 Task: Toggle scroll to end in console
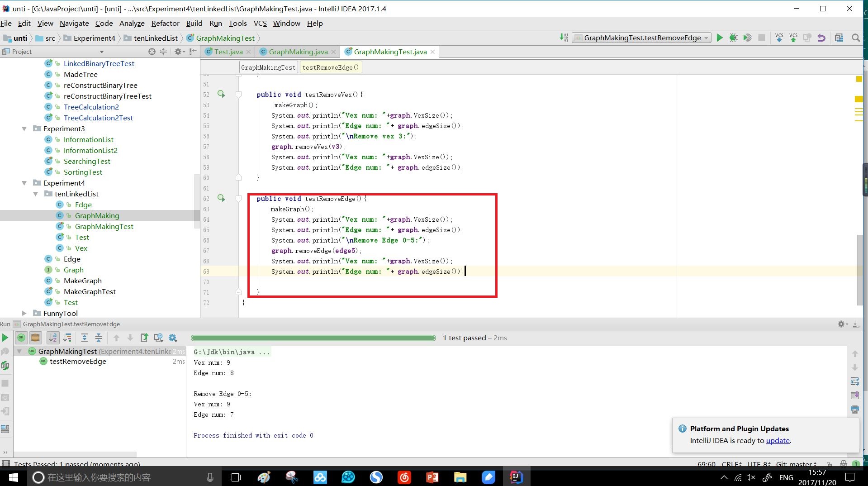[854, 395]
